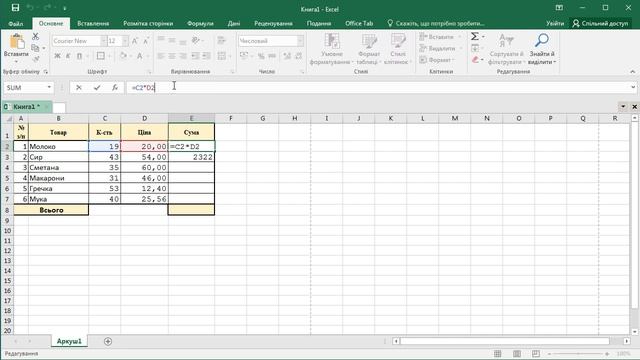Select the Книга1 workbook document tab
The height and width of the screenshot is (360, 640).
[x=26, y=107]
